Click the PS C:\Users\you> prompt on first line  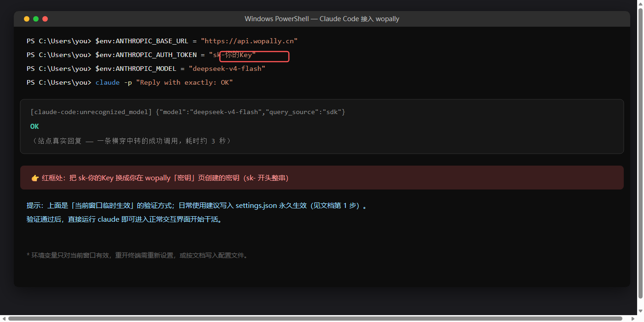[59, 41]
